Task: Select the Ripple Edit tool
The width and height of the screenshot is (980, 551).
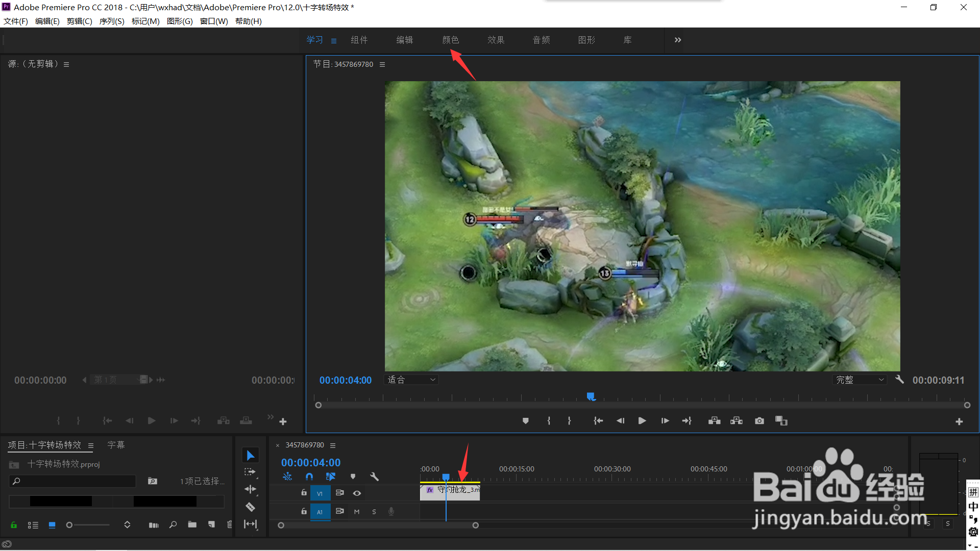Action: (x=250, y=489)
